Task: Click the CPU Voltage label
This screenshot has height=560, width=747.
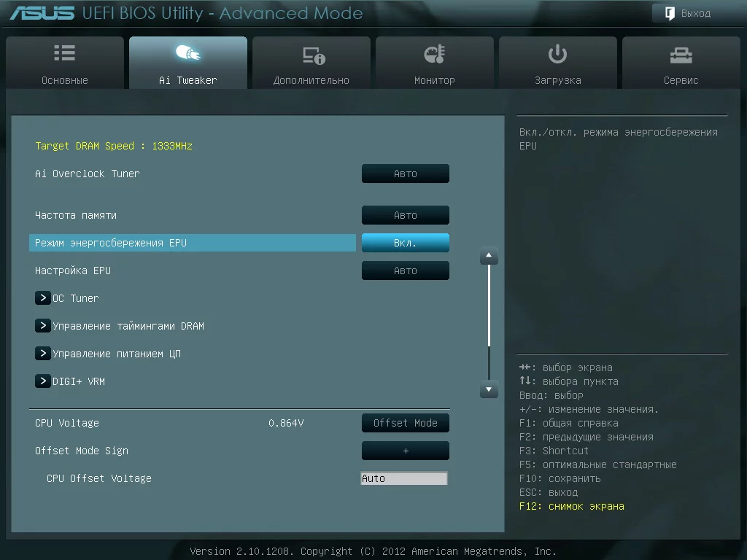Action: [x=67, y=423]
